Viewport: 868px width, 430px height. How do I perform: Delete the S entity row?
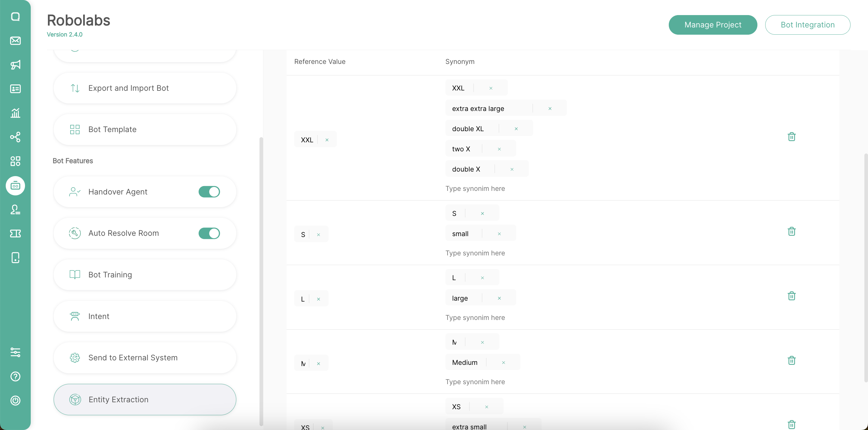(791, 231)
